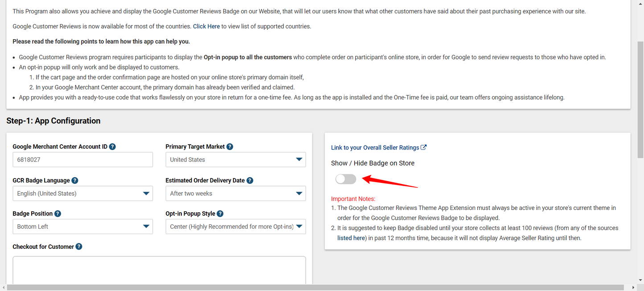The image size is (644, 291).
Task: Click help icon next to Estimated Order Delivery Date
Action: 250,181
